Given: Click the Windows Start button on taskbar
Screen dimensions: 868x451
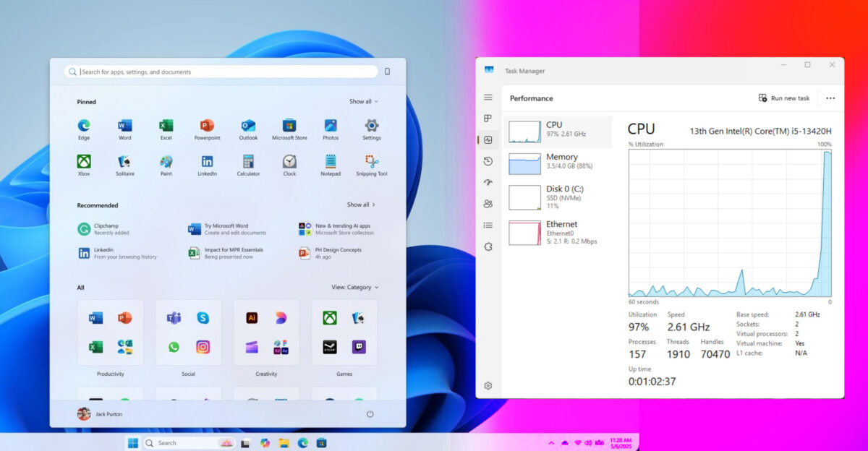Looking at the screenshot, I should point(133,443).
